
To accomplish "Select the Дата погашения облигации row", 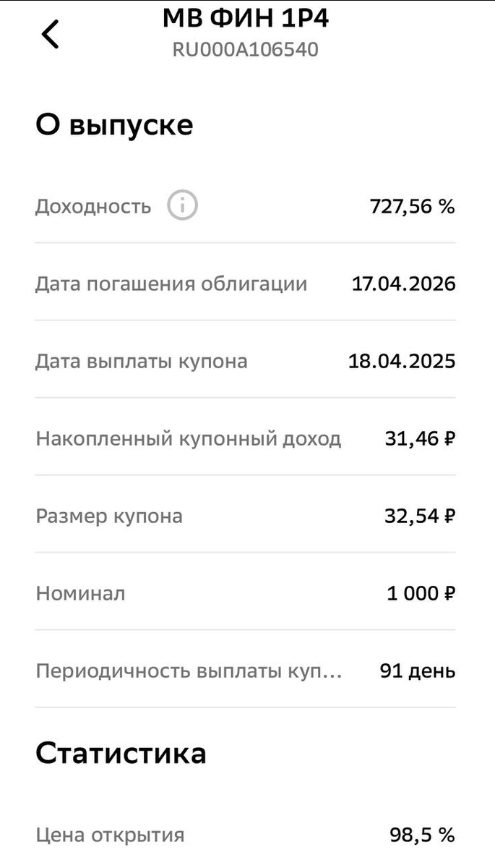I will tap(171, 284).
